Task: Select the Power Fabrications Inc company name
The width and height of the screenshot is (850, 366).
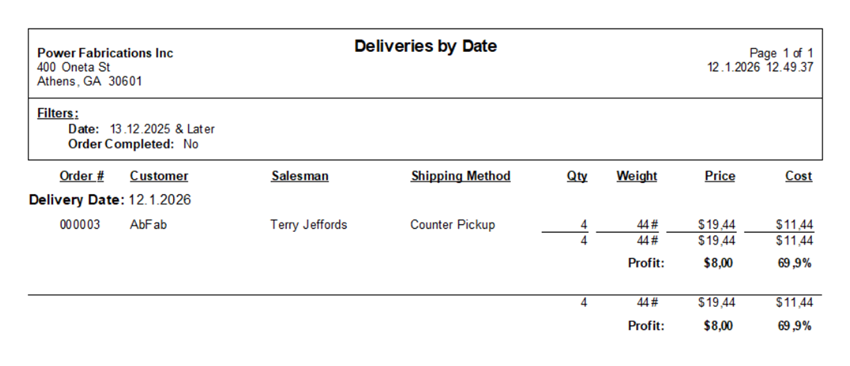Action: (x=105, y=53)
